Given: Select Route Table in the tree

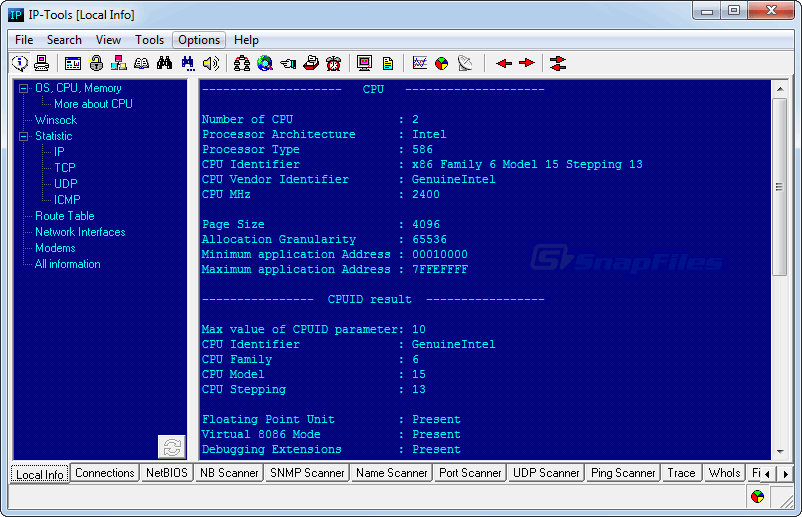Looking at the screenshot, I should point(64,216).
